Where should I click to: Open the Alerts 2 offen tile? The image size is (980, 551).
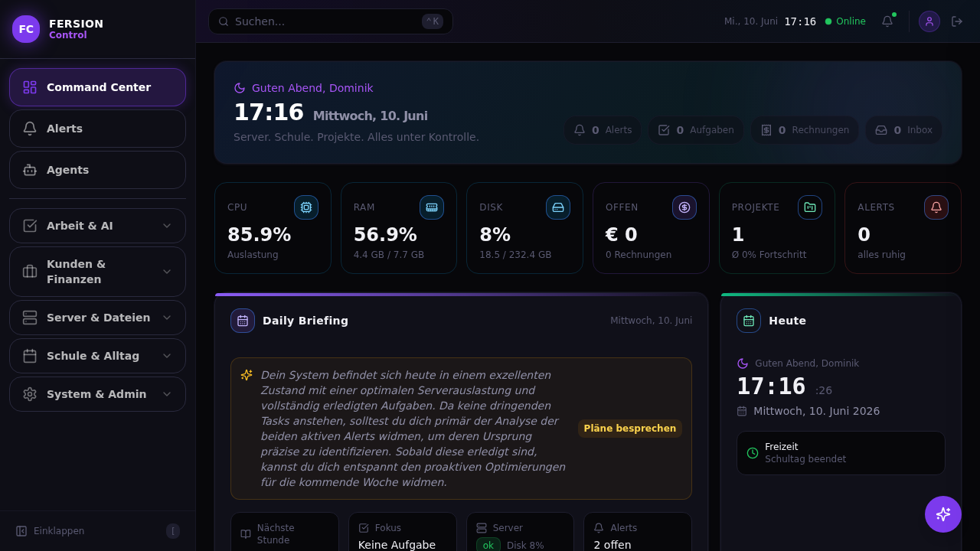point(638,532)
